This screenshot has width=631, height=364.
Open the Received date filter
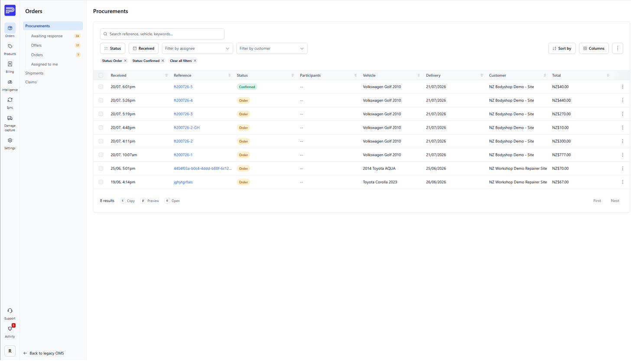click(143, 49)
